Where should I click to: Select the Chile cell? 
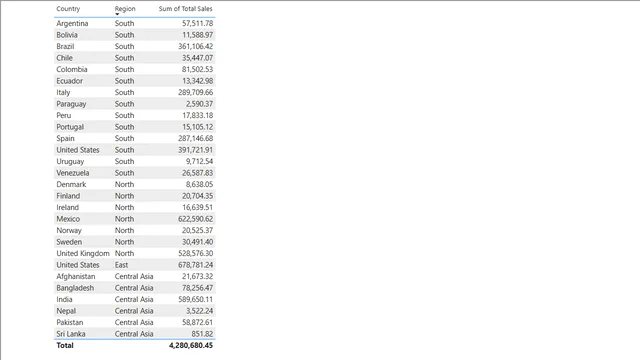(64, 58)
